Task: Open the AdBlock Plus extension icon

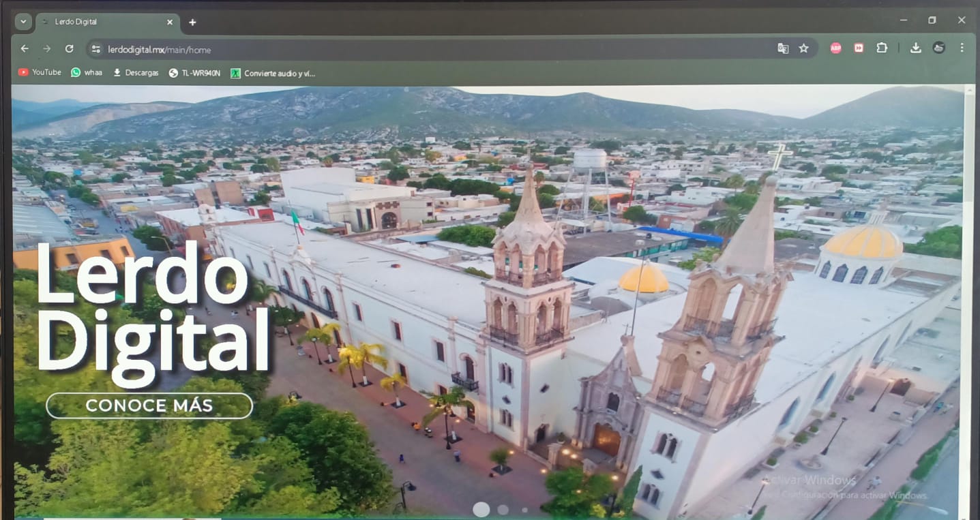Action: (x=835, y=48)
